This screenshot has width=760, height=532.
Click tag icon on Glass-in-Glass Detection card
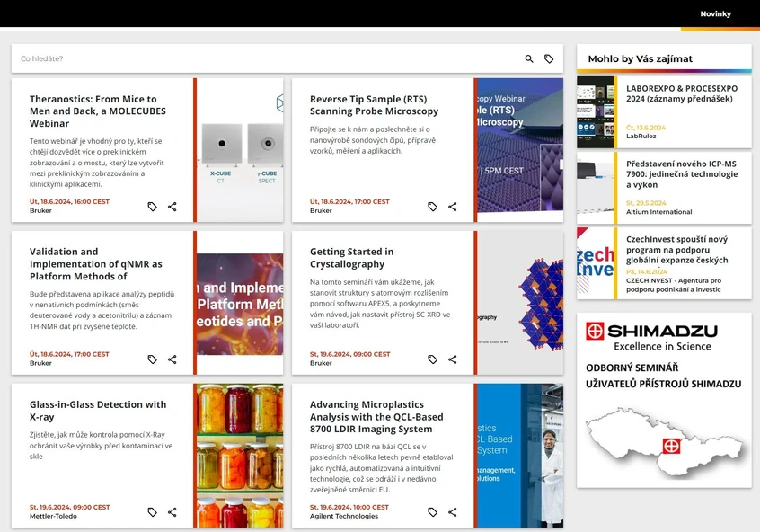pos(152,512)
